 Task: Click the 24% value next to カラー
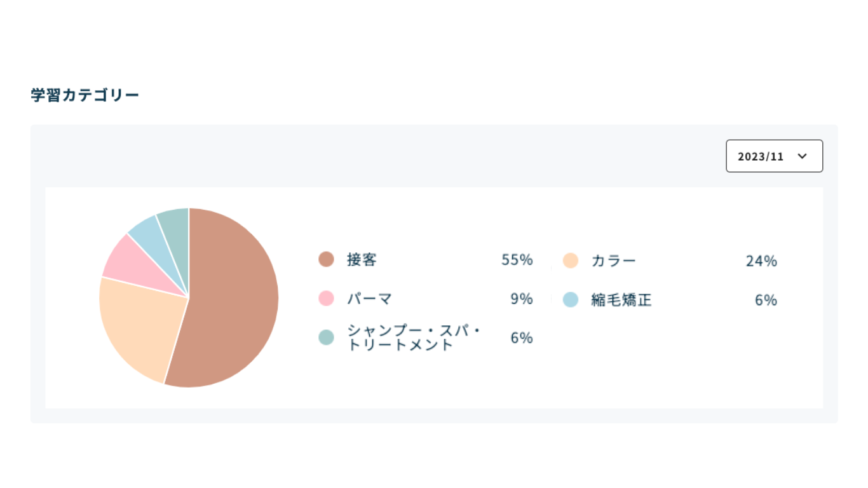coord(762,261)
